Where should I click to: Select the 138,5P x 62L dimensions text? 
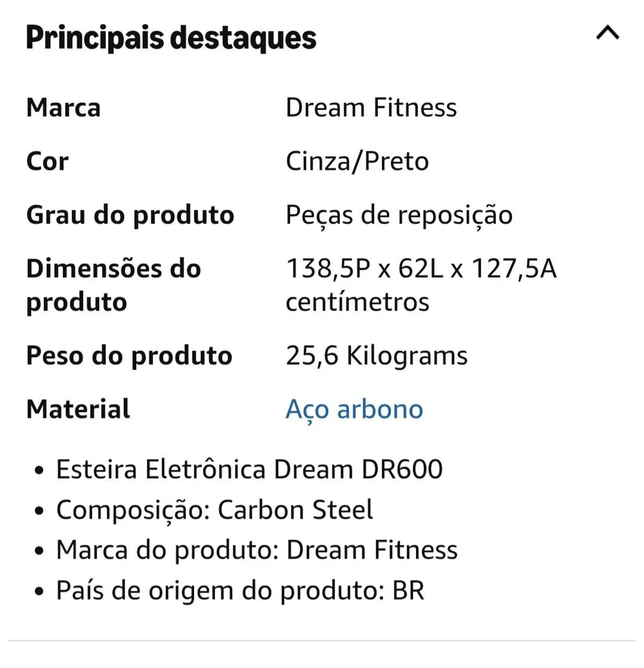coord(364,269)
